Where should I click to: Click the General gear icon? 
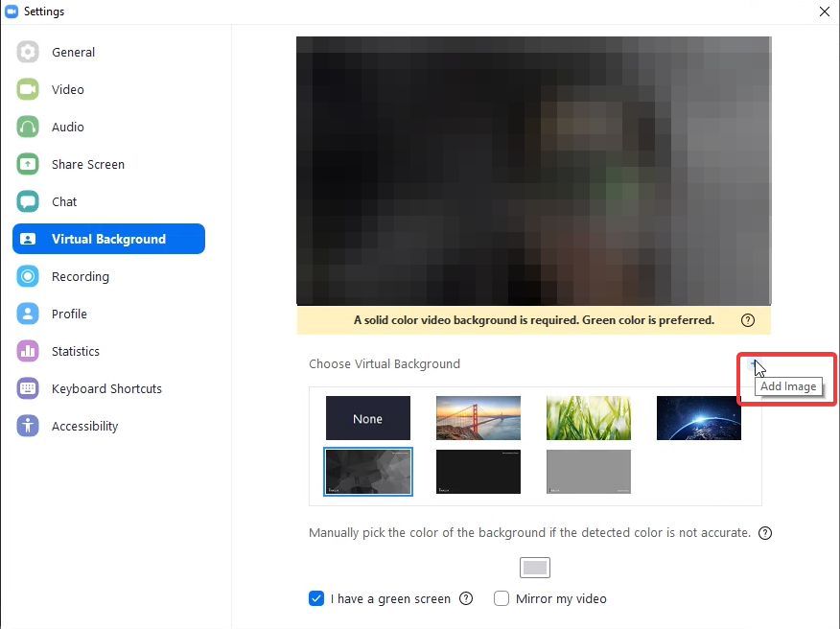click(x=27, y=52)
